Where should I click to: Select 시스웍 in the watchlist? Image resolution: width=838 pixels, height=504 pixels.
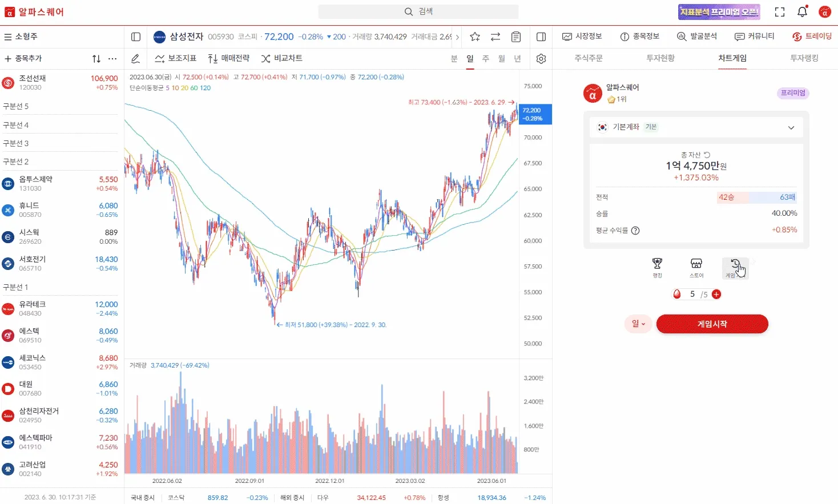[x=62, y=237]
